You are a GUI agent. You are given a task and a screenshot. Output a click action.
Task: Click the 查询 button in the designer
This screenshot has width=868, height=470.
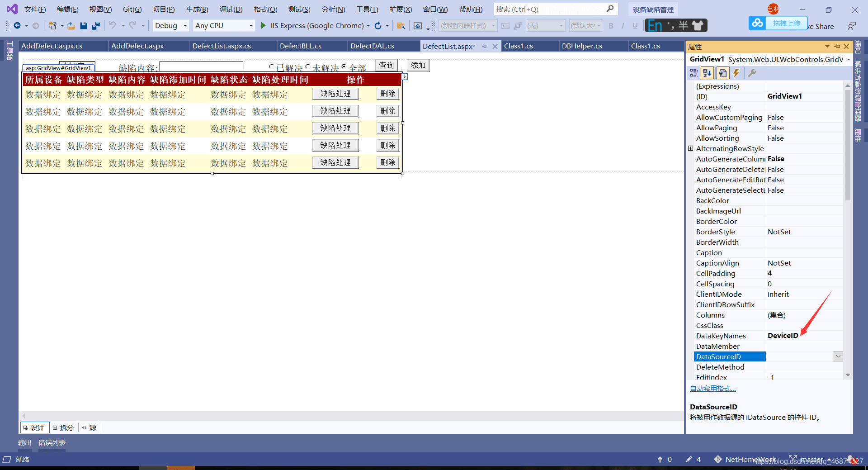[x=387, y=65]
